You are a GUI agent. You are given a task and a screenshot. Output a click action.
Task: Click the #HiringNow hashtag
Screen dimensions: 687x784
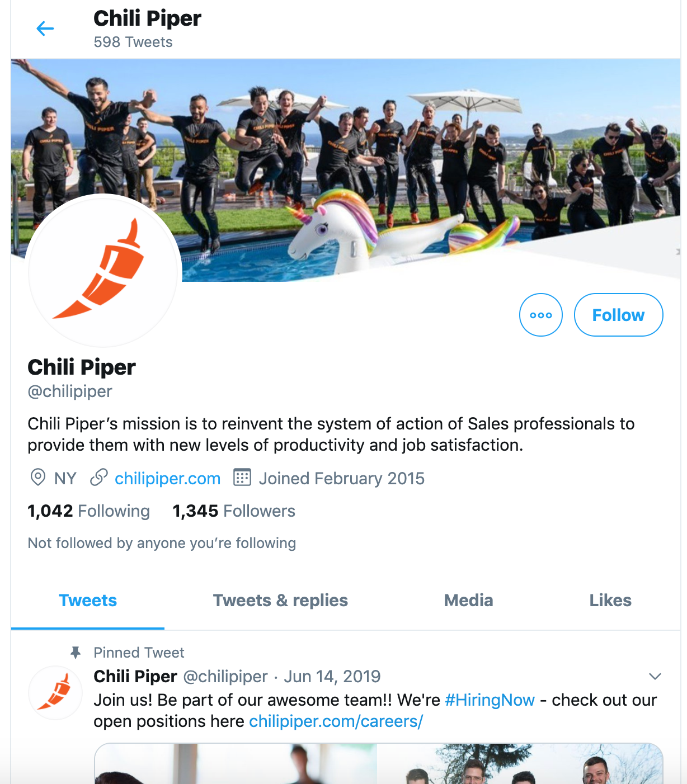[x=490, y=700]
